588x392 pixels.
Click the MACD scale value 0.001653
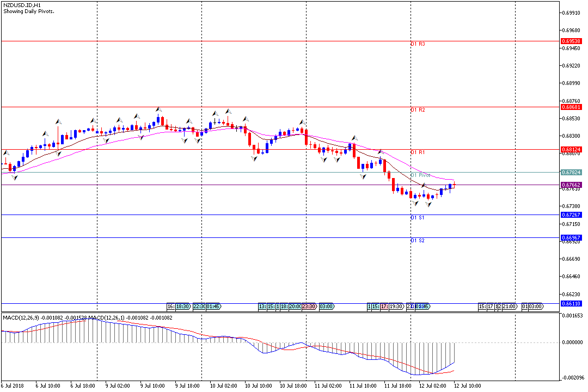coord(572,316)
